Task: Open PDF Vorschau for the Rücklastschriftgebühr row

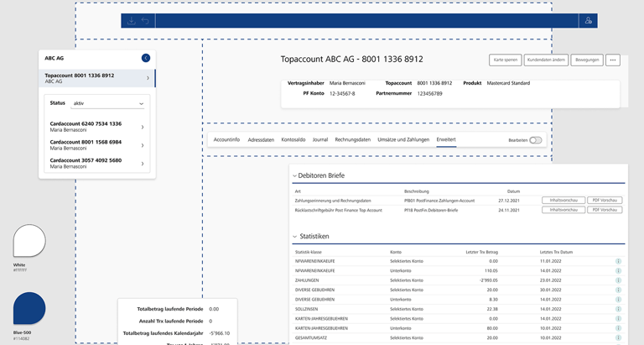Action: (x=605, y=210)
